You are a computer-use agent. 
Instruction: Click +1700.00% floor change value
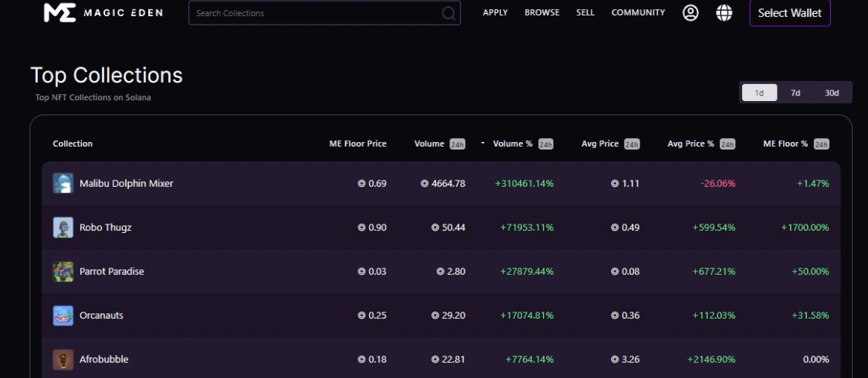pyautogui.click(x=805, y=228)
